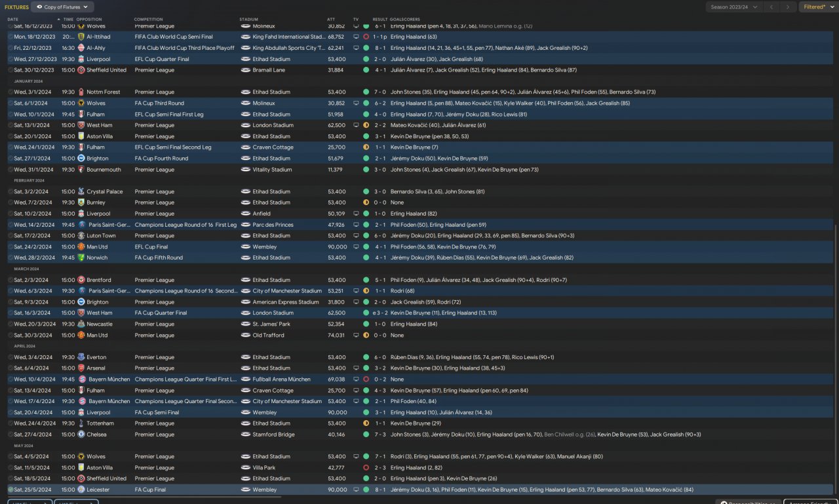
Task: Click the Everton club badge
Action: coord(81,357)
